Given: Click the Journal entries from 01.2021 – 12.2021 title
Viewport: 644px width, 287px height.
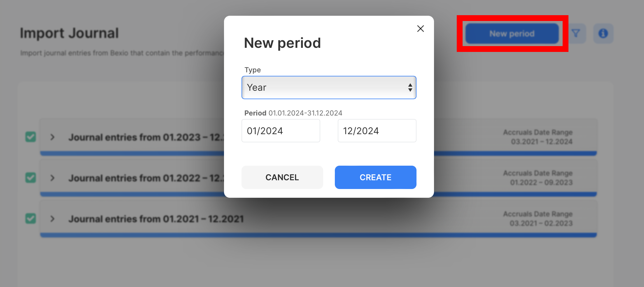Looking at the screenshot, I should tap(156, 219).
